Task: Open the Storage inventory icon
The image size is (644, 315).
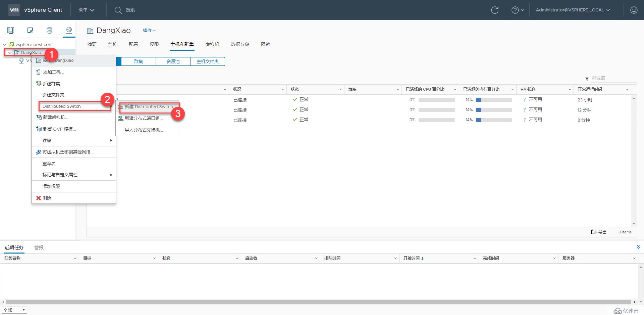Action: coord(49,31)
